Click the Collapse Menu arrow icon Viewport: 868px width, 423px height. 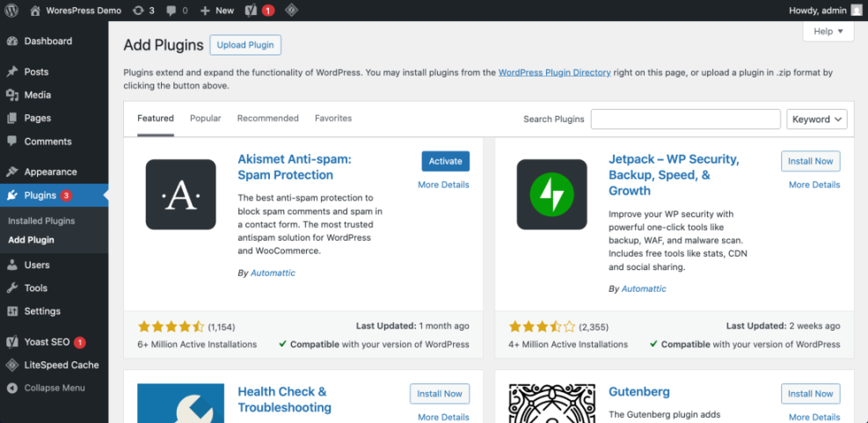(x=12, y=388)
